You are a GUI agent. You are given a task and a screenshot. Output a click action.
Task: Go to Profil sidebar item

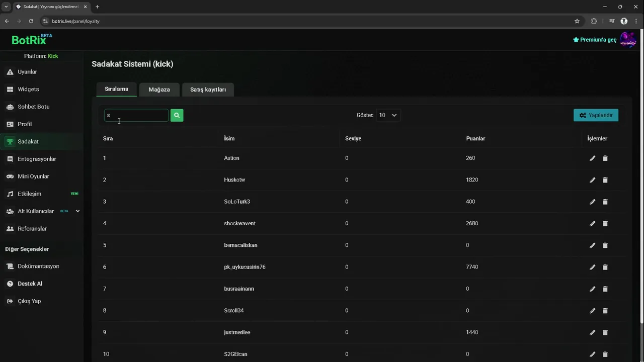pyautogui.click(x=42, y=124)
